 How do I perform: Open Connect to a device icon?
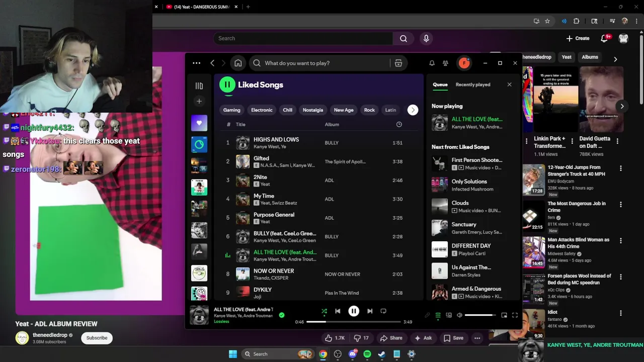[449, 315]
